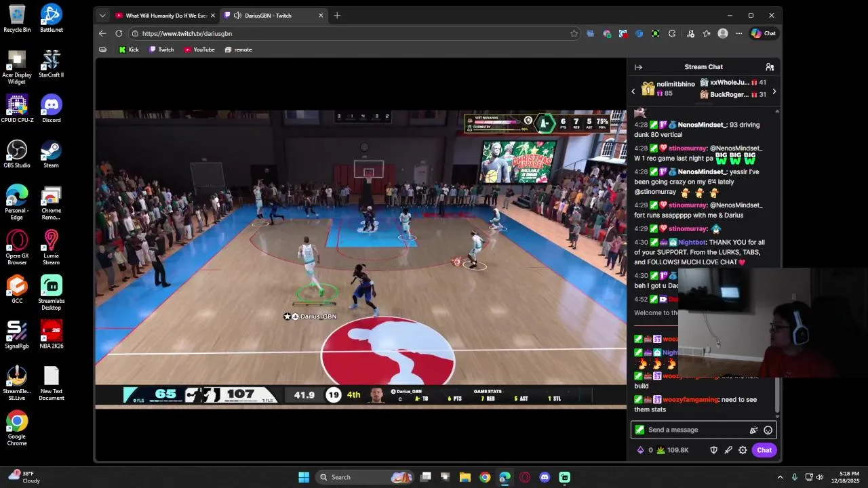Click the bookmarks bar toggle icon
This screenshot has width=868, height=488.
(x=102, y=49)
